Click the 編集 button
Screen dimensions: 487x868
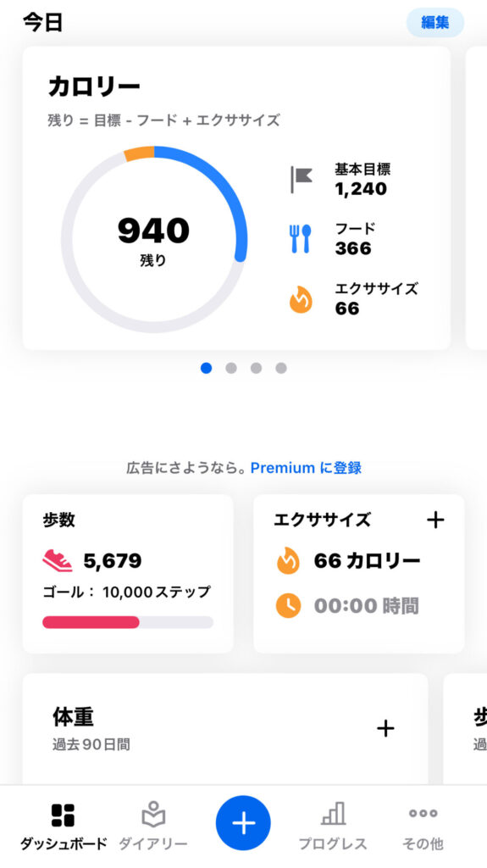click(435, 23)
